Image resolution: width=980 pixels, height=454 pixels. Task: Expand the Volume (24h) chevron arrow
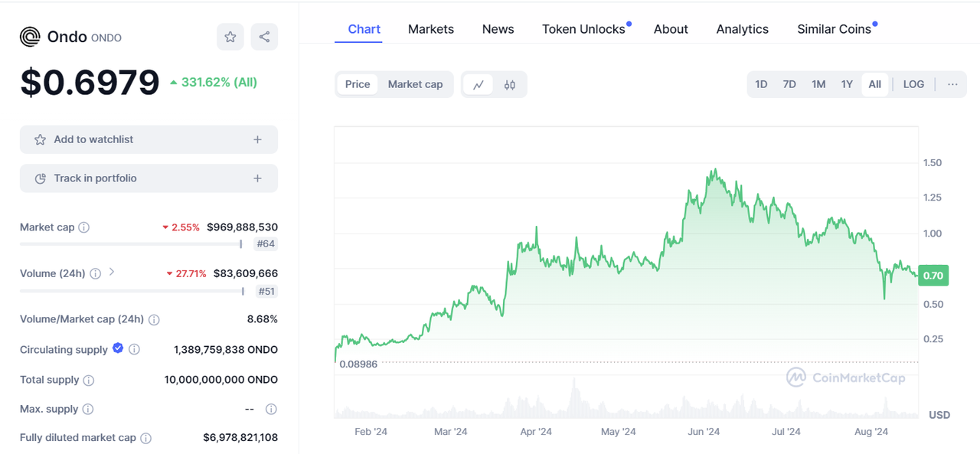point(112,272)
